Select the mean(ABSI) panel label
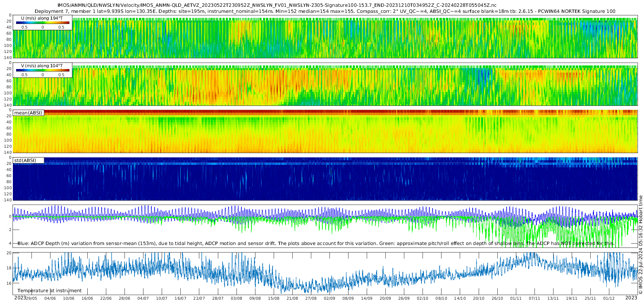This screenshot has width=644, height=304. tap(28, 113)
